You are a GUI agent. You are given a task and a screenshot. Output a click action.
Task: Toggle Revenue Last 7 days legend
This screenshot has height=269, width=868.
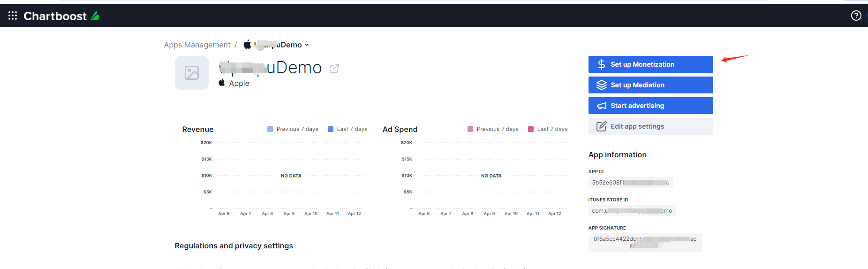(x=347, y=129)
